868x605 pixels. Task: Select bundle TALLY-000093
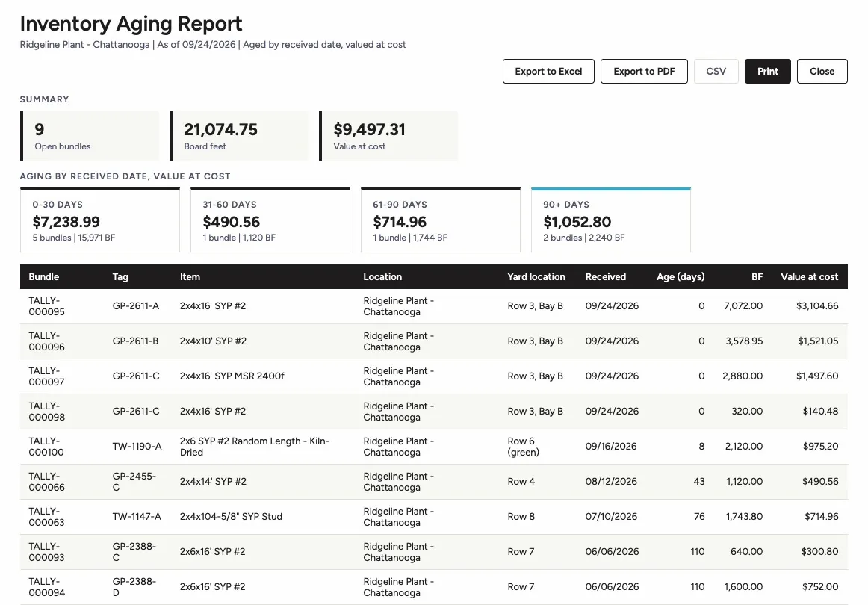[47, 552]
